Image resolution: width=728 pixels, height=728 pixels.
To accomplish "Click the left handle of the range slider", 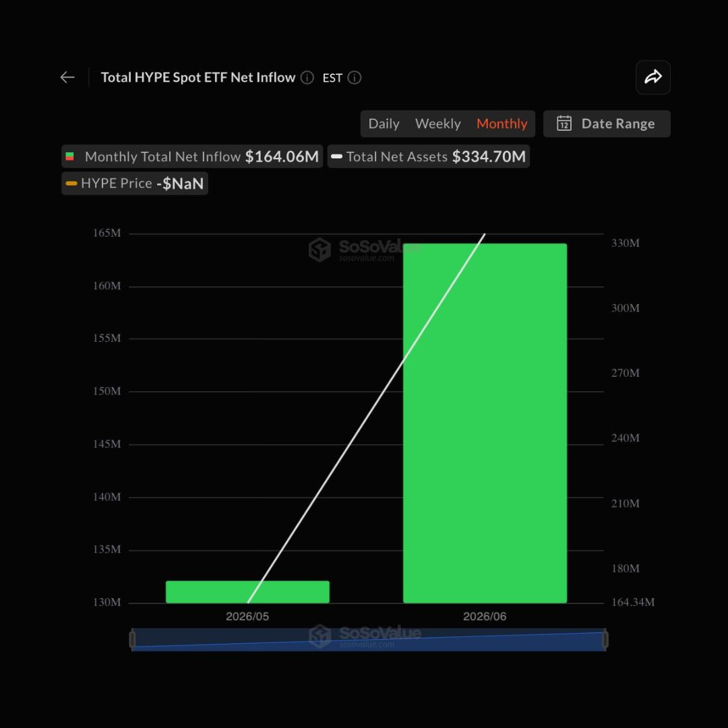I will (132, 639).
